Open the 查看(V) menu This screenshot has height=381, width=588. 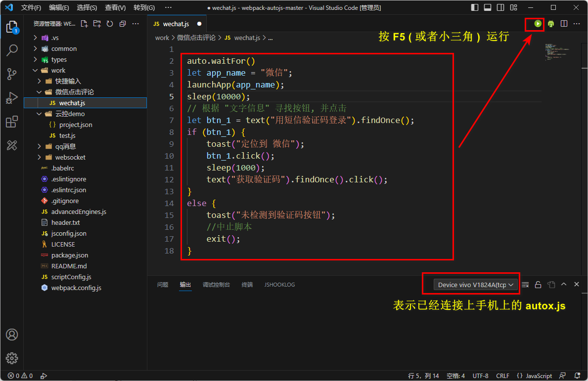click(x=115, y=7)
